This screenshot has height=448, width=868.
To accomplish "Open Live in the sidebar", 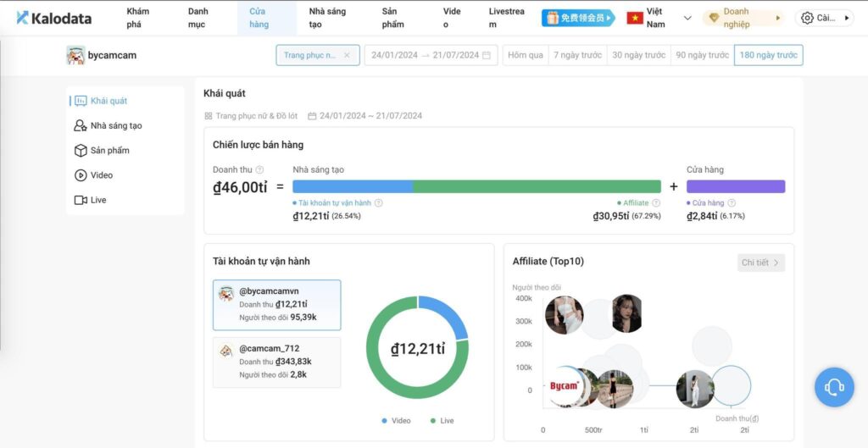I will (x=98, y=200).
